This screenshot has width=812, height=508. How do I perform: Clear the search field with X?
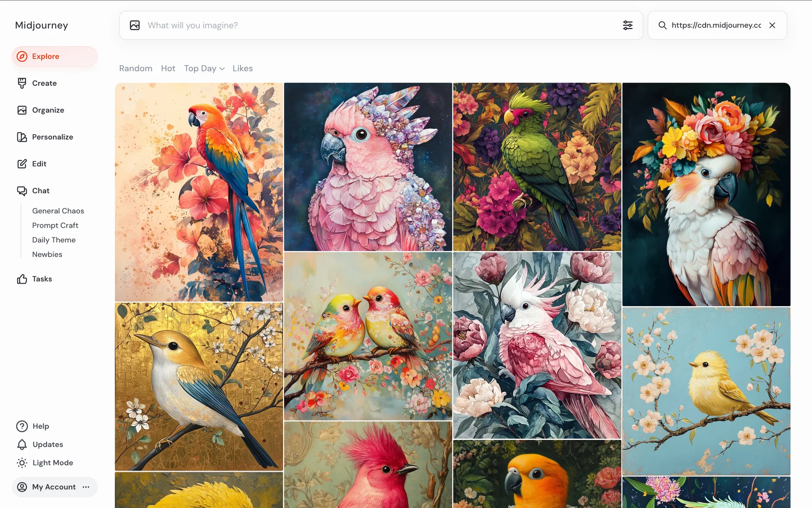click(772, 25)
